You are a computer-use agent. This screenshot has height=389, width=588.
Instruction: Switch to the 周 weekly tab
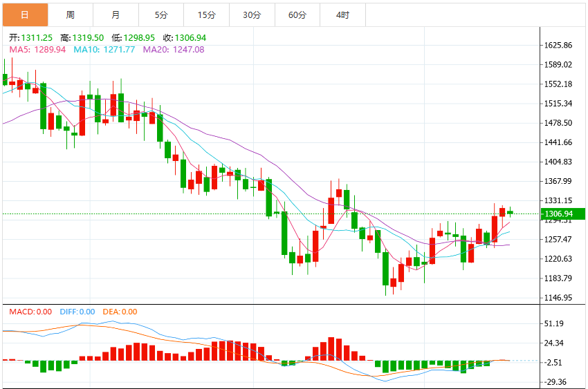(71, 15)
